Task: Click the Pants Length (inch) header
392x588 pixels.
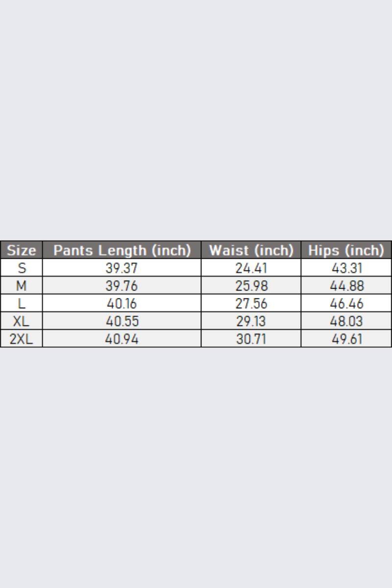Action: [122, 250]
